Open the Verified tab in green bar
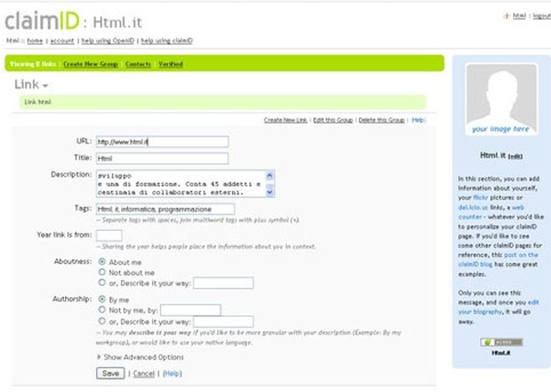The height and width of the screenshot is (392, 551). pyautogui.click(x=170, y=64)
